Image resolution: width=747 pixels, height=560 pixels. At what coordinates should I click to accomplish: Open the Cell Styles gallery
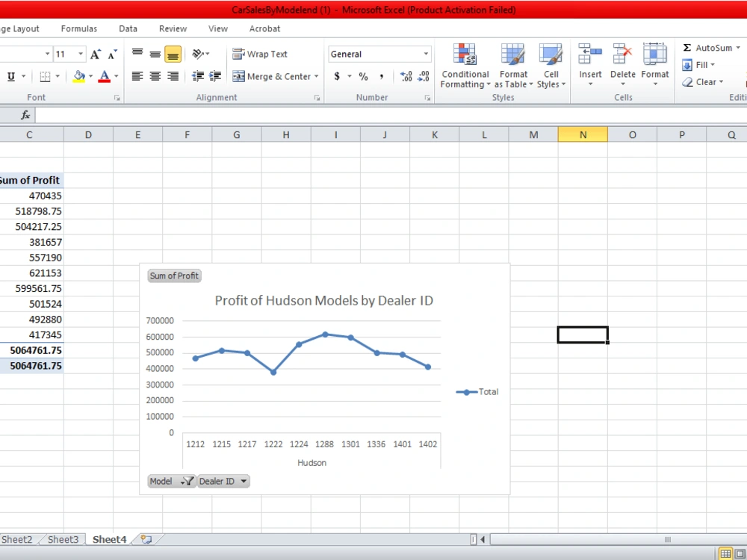click(x=551, y=66)
